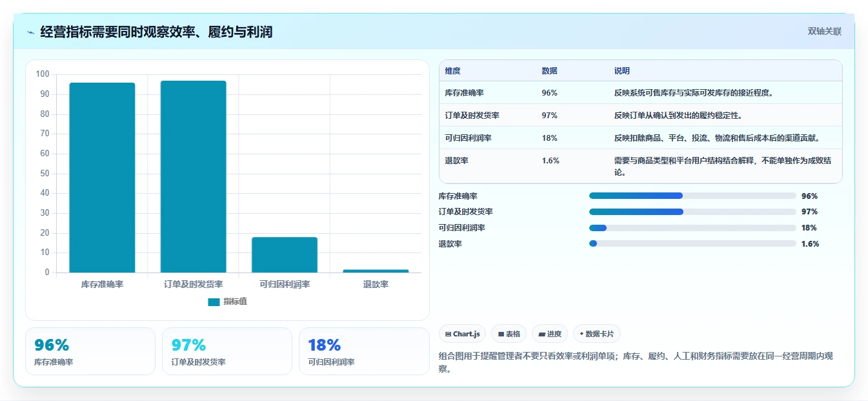This screenshot has height=401, width=868.
Task: Click the short 退款率 bar in the chart
Action: pyautogui.click(x=376, y=271)
